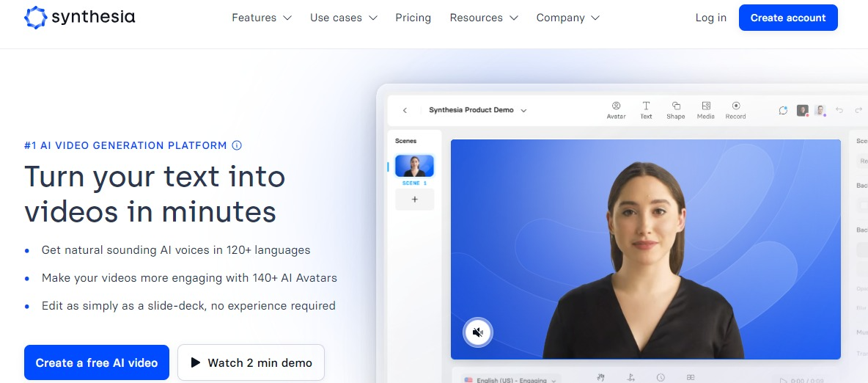
Task: Click the 'Edit as simply as a slide-deck' bullet
Action: [x=188, y=305]
